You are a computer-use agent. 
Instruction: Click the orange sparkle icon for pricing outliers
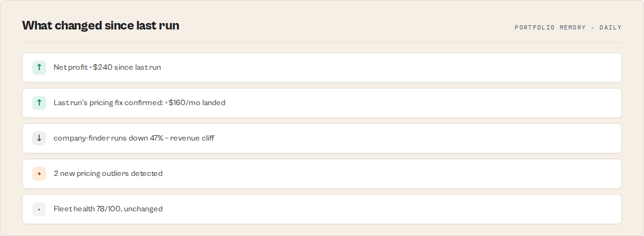tap(39, 174)
